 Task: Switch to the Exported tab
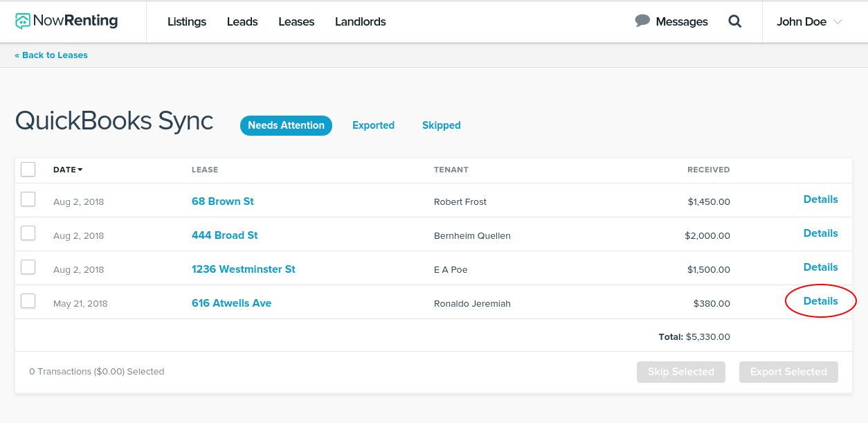(x=373, y=125)
